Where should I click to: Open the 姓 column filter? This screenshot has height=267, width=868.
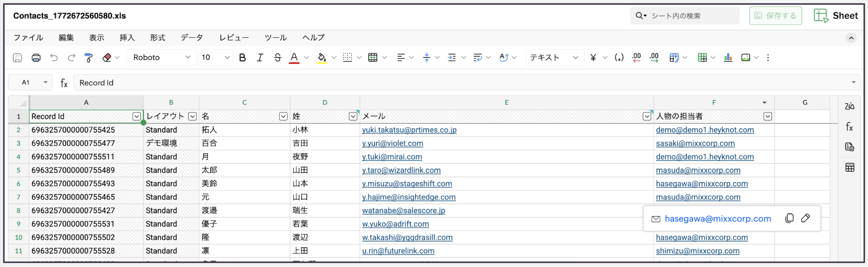[x=353, y=117]
